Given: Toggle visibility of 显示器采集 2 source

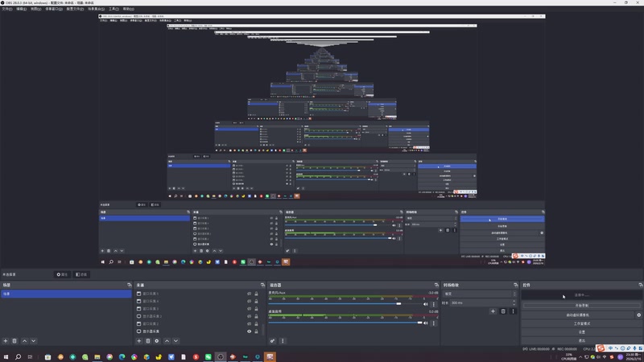Looking at the screenshot, I should 249,316.
